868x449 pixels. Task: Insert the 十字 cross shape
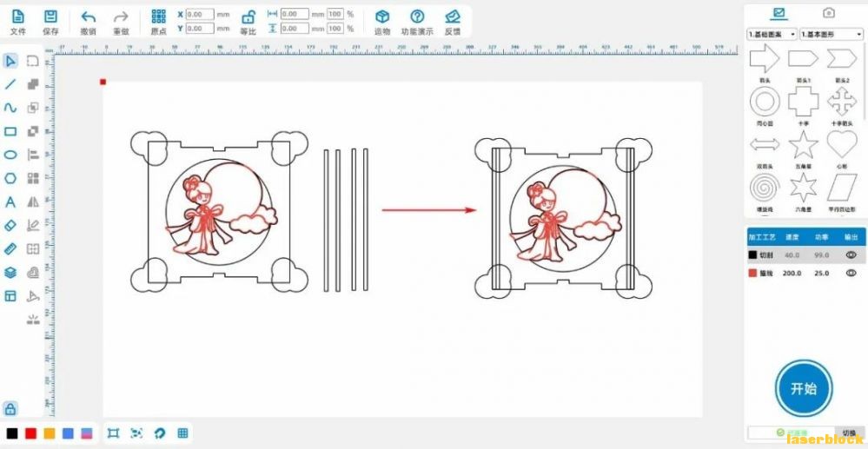803,102
